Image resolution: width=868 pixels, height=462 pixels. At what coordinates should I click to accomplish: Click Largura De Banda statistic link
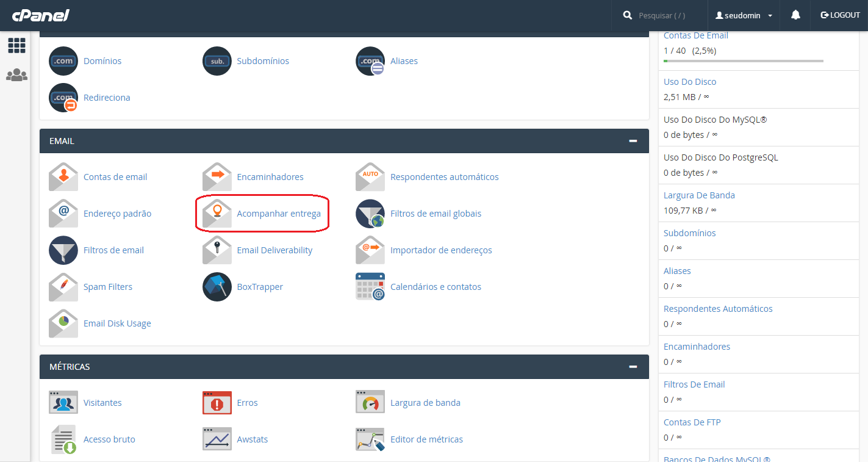[699, 195]
